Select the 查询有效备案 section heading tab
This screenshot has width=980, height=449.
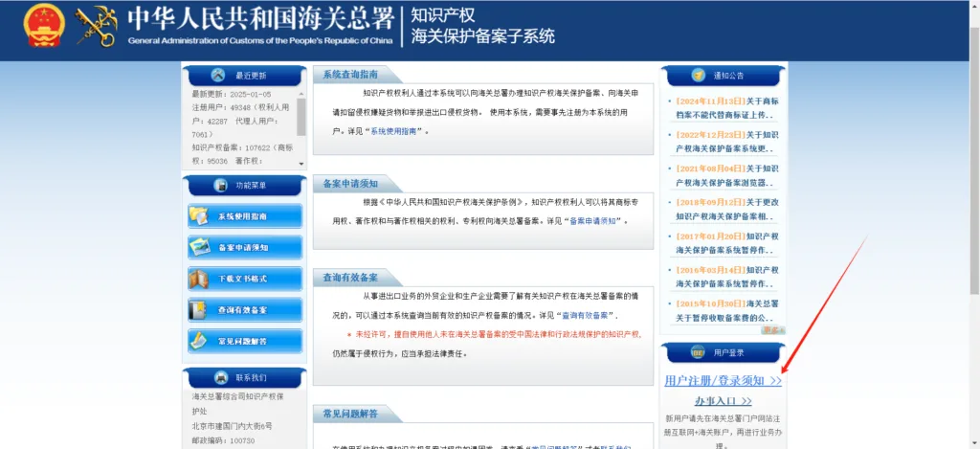350,277
